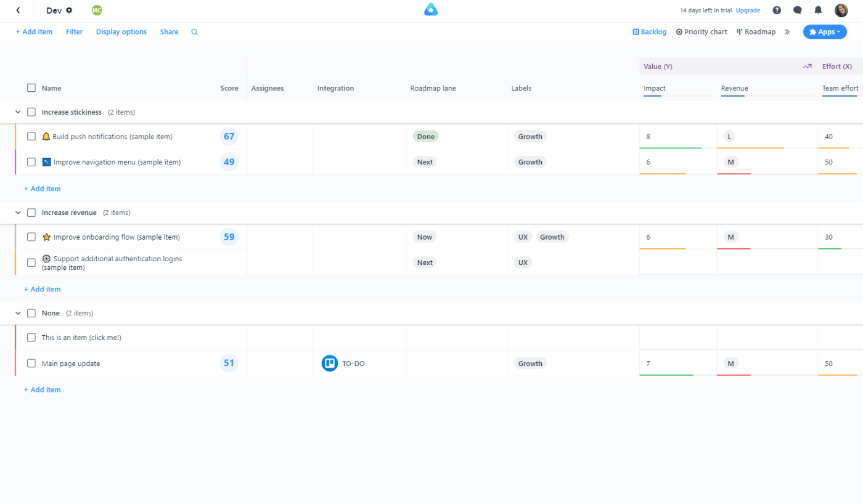The height and width of the screenshot is (504, 863).
Task: Click the back arrow icon
Action: pyautogui.click(x=18, y=10)
